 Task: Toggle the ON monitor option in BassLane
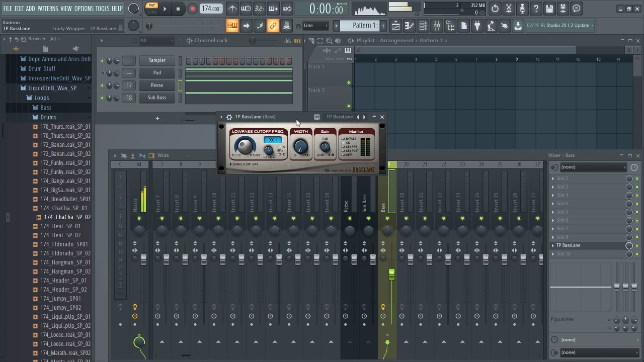coord(343,143)
